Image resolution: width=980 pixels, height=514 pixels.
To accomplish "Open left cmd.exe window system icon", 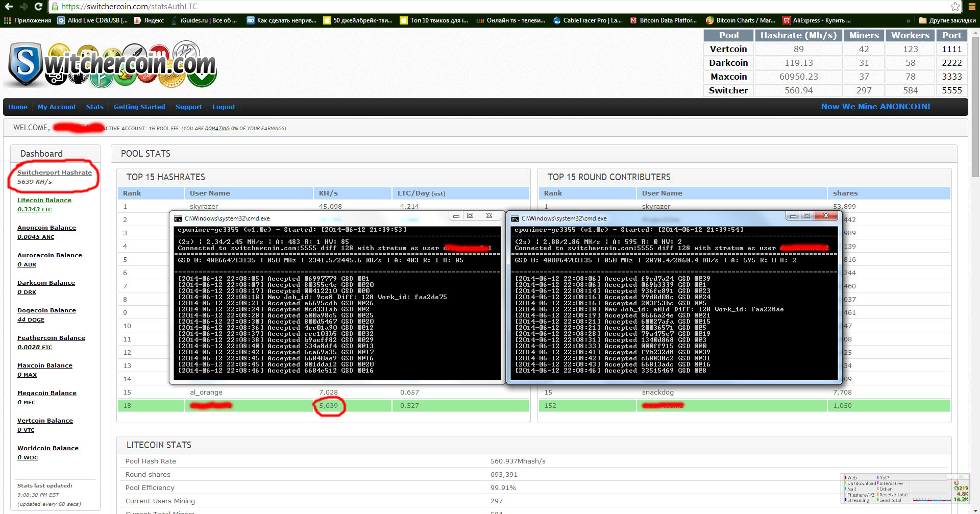I will tap(178, 218).
